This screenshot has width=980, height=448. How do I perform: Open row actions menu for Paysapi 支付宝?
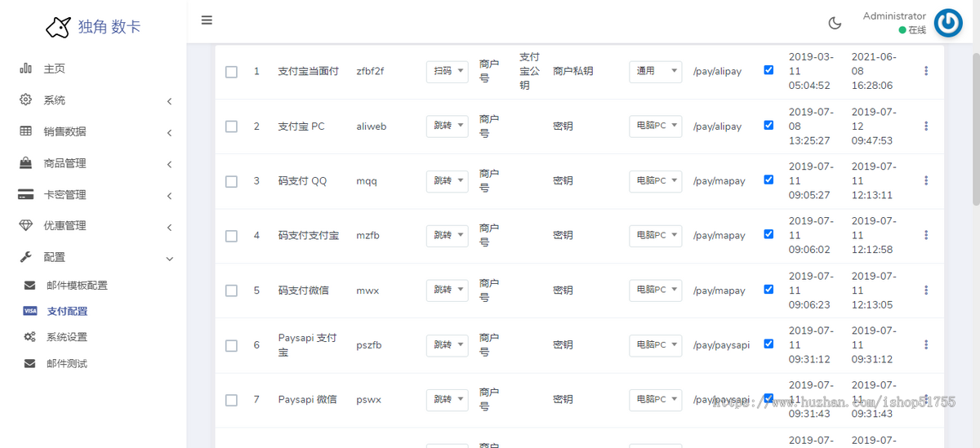coord(926,344)
